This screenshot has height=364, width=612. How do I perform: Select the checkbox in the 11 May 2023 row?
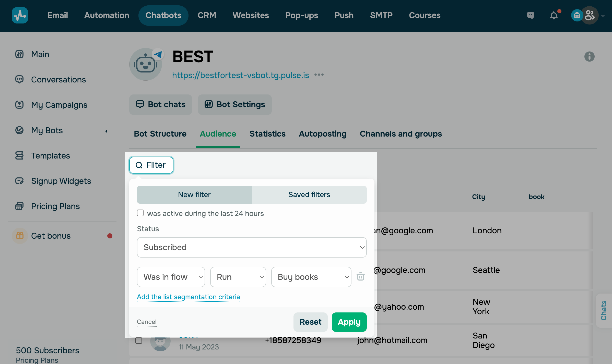pyautogui.click(x=139, y=341)
